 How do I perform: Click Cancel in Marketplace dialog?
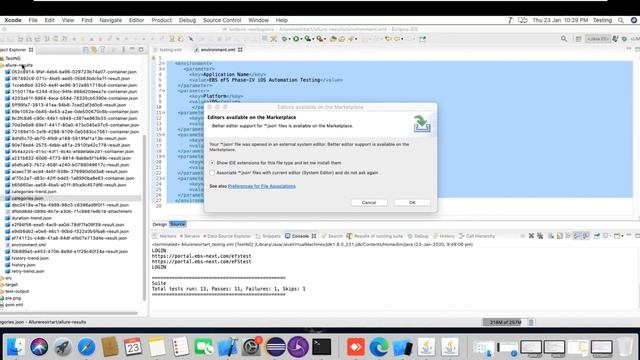(369, 202)
